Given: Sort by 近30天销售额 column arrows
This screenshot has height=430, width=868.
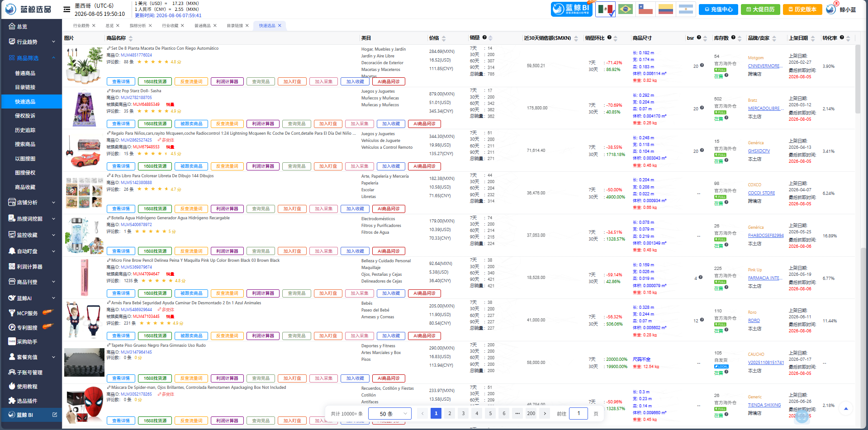Looking at the screenshot, I should pos(576,38).
